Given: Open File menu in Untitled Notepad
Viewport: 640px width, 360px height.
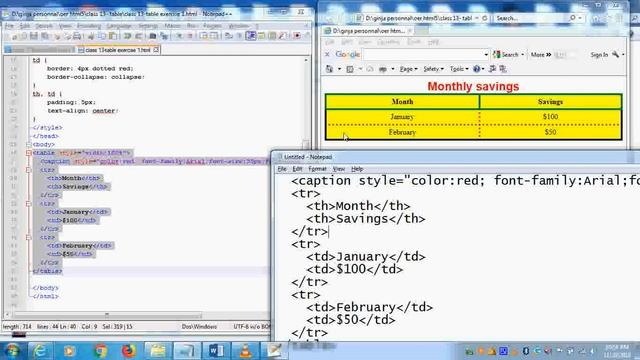Looking at the screenshot, I should 282,169.
